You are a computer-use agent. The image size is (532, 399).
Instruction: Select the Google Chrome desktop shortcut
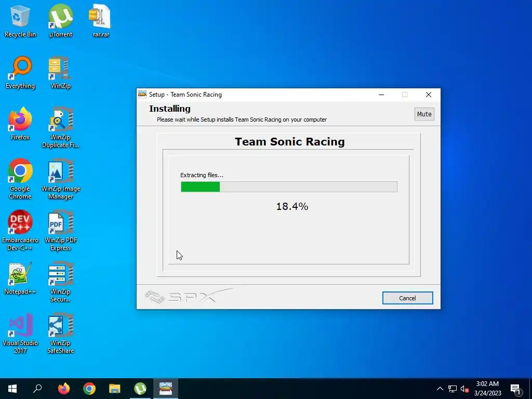(20, 179)
